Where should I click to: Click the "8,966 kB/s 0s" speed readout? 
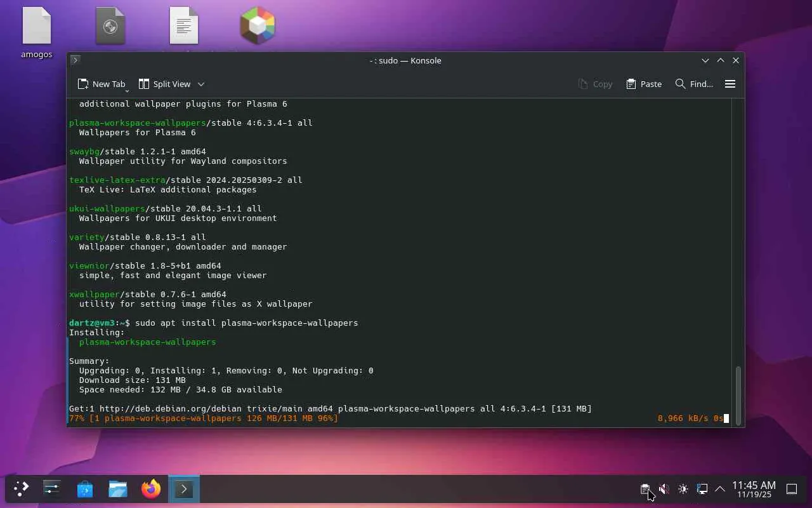coord(691,418)
